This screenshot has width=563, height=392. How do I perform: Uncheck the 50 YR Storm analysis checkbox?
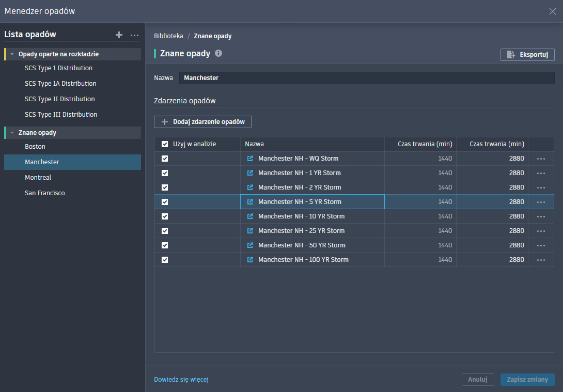coord(165,245)
